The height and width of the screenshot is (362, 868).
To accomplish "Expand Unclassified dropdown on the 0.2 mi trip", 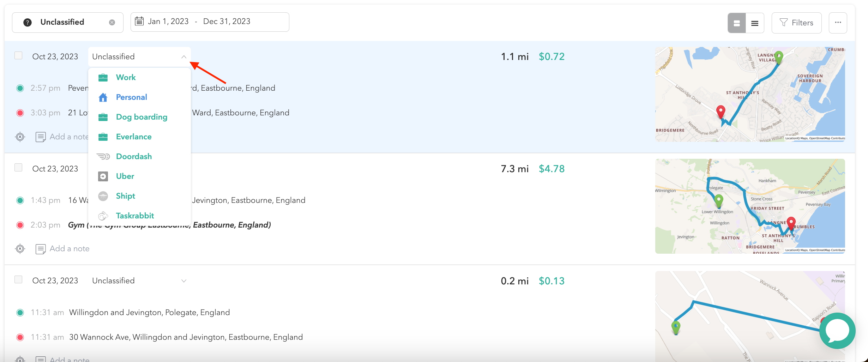I will tap(183, 281).
